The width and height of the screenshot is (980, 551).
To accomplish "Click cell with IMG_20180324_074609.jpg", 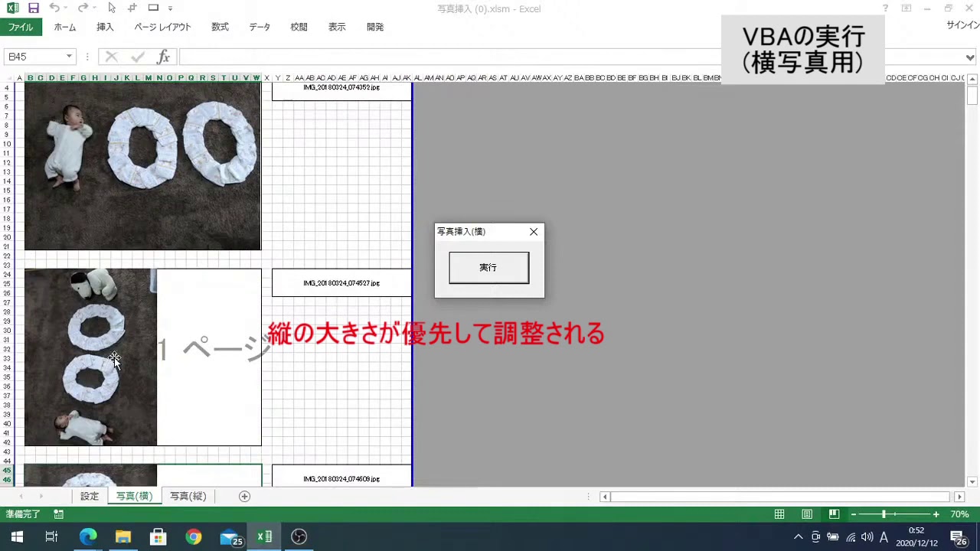I will point(341,475).
